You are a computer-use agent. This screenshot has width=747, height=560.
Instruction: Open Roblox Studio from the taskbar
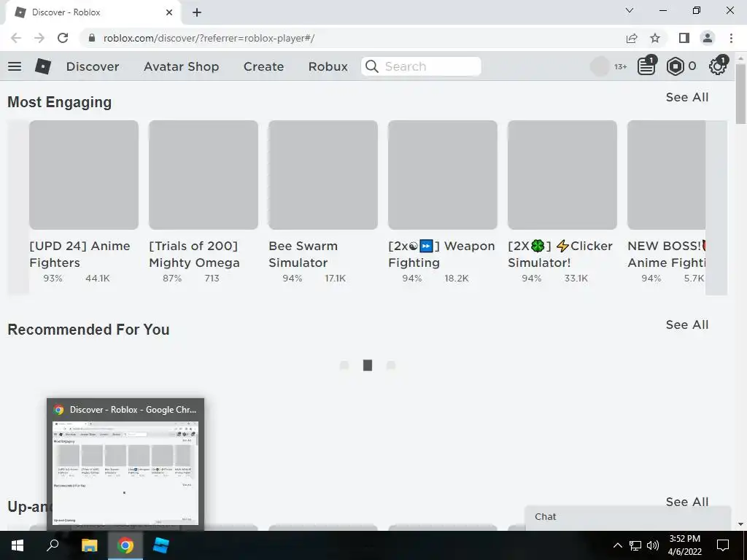[x=161, y=545]
